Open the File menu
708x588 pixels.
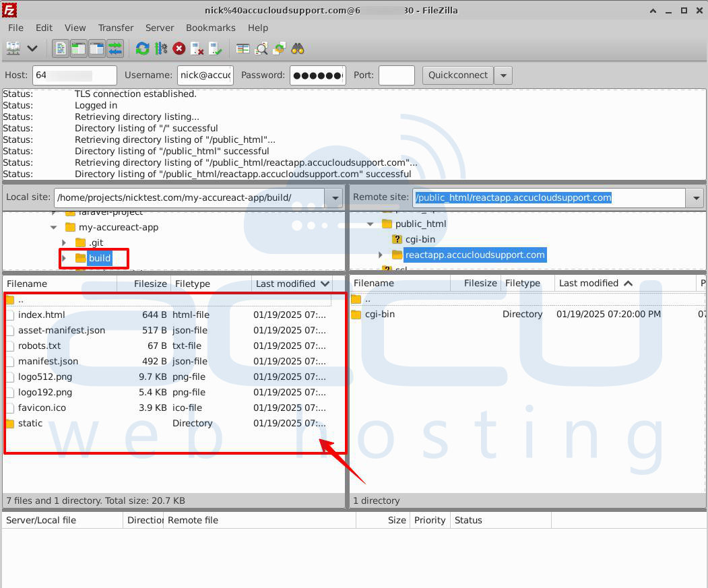15,28
